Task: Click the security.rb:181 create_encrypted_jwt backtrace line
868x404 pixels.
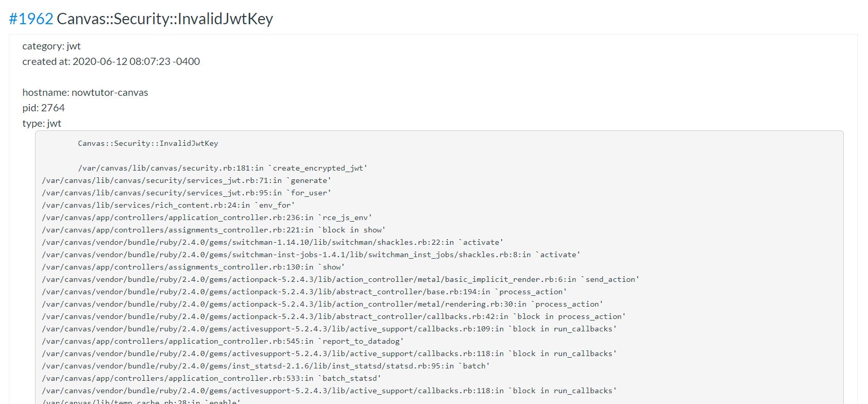Action: click(x=223, y=168)
